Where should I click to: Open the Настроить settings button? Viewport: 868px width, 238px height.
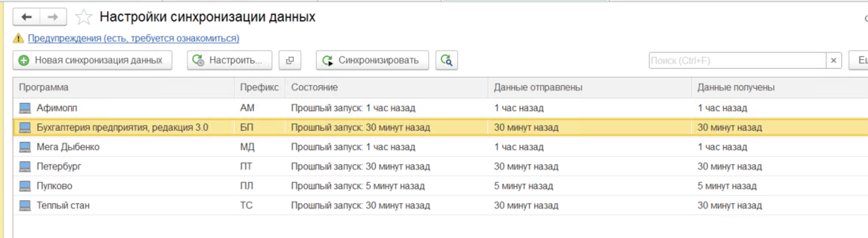click(x=229, y=60)
